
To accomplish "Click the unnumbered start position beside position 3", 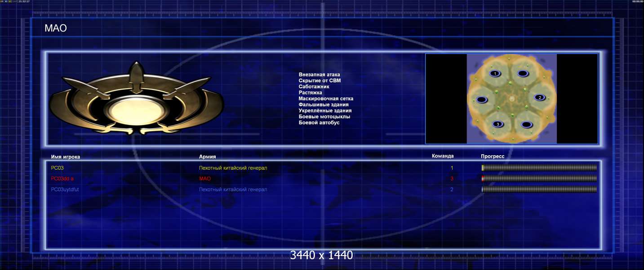I will click(526, 124).
